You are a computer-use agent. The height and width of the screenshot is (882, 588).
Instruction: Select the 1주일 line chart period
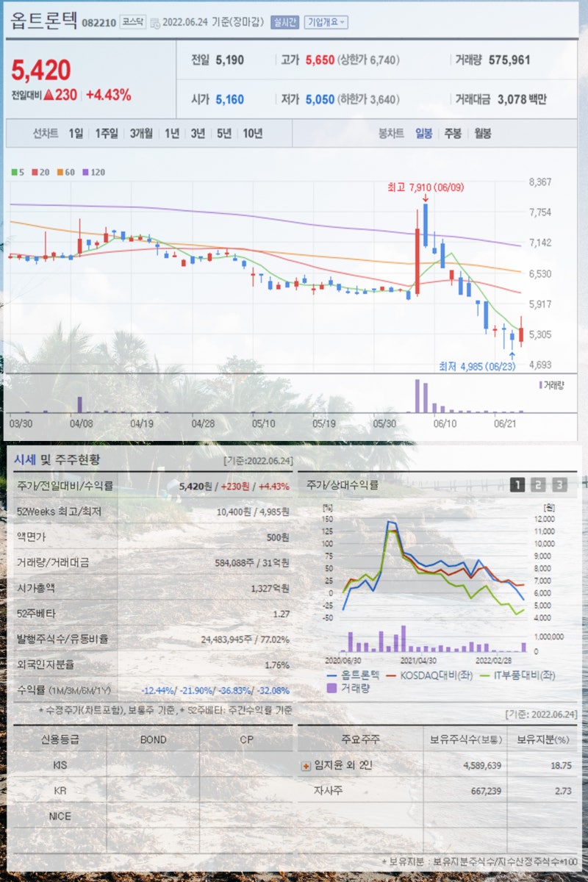coord(106,134)
